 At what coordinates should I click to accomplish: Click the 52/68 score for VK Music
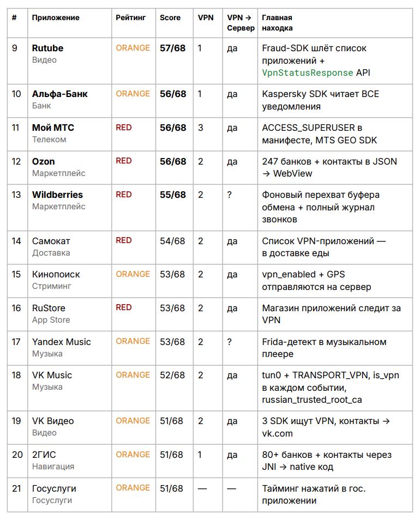click(x=172, y=375)
